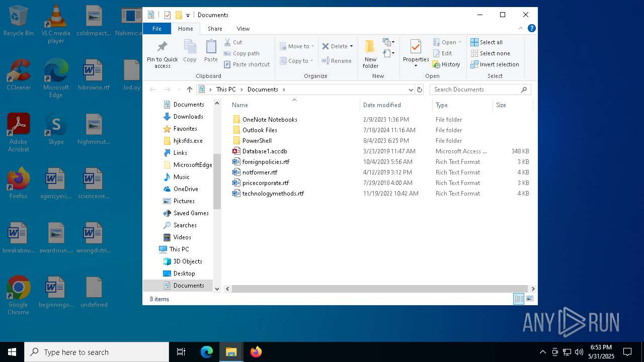Switch to the Home tab
The image size is (644, 362).
click(x=185, y=29)
